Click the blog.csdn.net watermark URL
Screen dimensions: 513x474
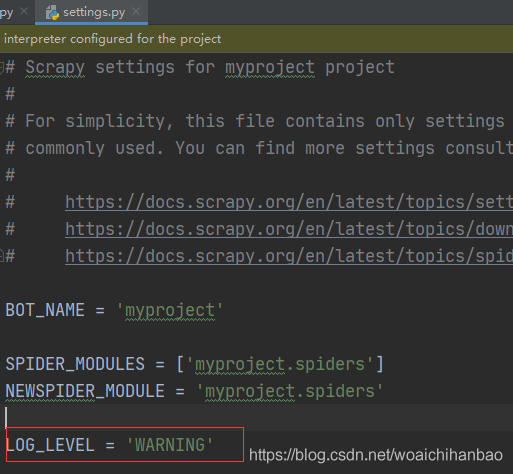pos(376,455)
